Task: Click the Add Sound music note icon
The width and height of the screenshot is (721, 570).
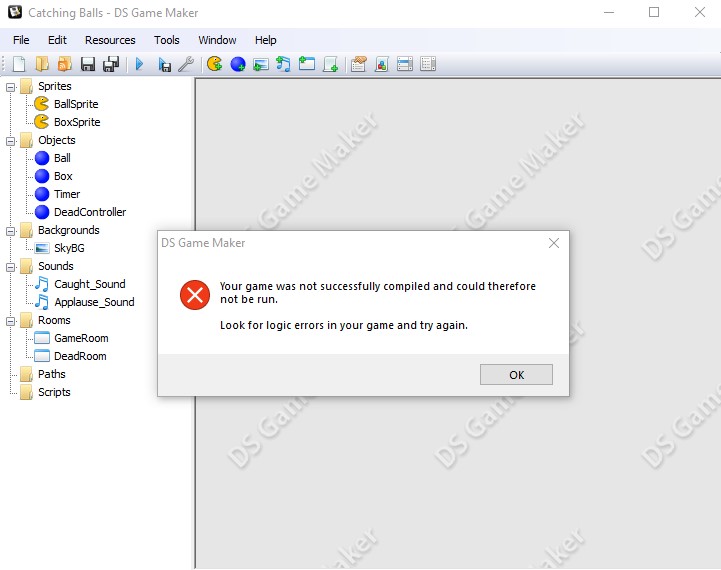Action: 283,64
